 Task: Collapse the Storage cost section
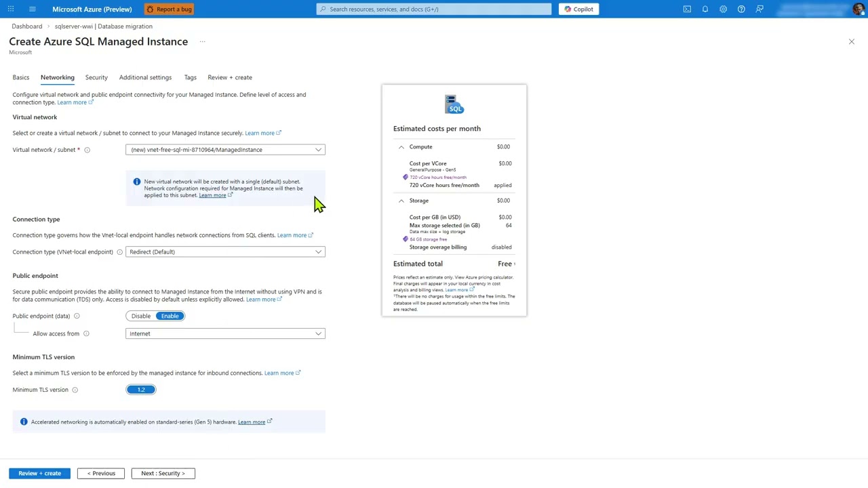pos(401,201)
